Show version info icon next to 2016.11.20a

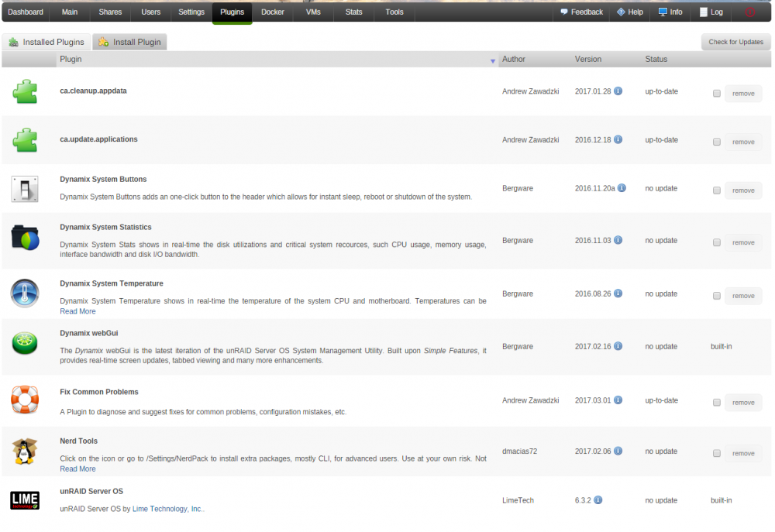pos(622,187)
